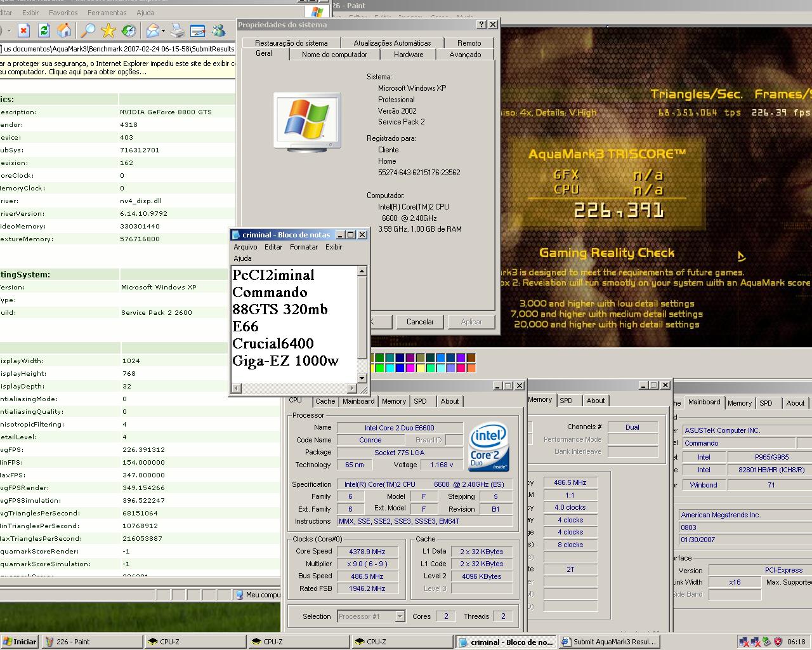Click the Help question mark in Propriedades do sistema
This screenshot has width=812, height=650.
pos(481,24)
